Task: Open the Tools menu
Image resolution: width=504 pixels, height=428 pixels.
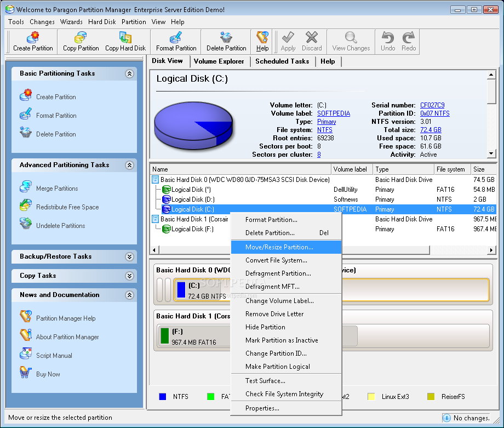Action: click(x=16, y=22)
